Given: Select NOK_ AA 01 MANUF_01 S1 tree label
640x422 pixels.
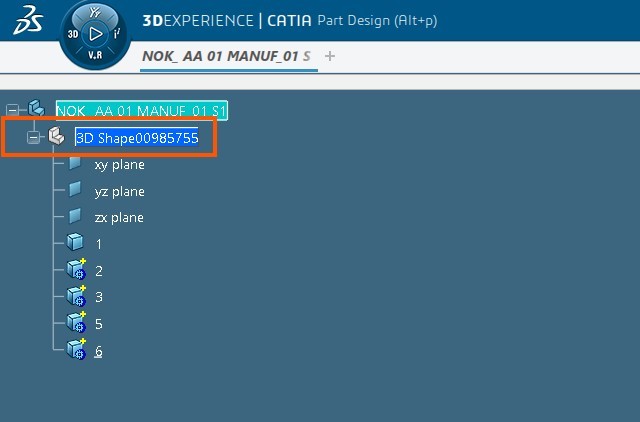Looking at the screenshot, I should pyautogui.click(x=141, y=111).
